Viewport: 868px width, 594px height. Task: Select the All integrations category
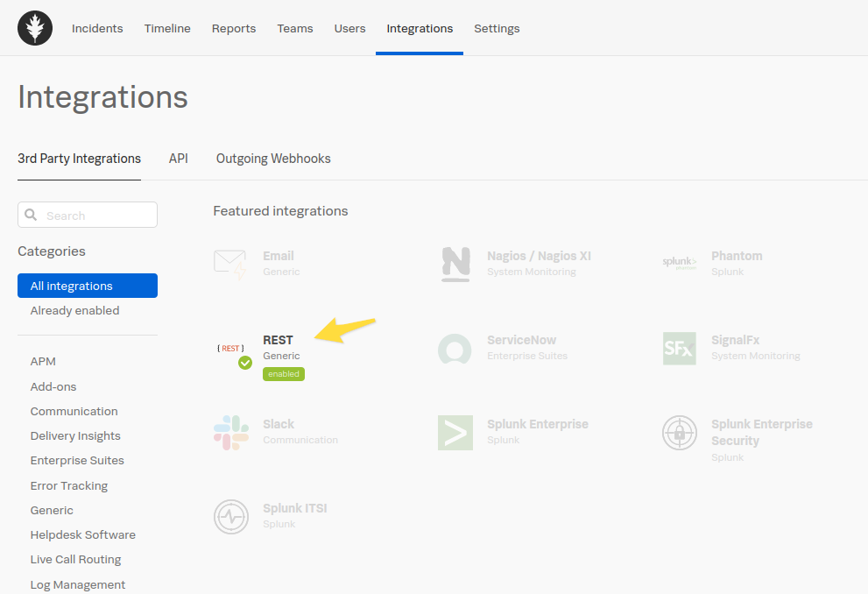[88, 286]
